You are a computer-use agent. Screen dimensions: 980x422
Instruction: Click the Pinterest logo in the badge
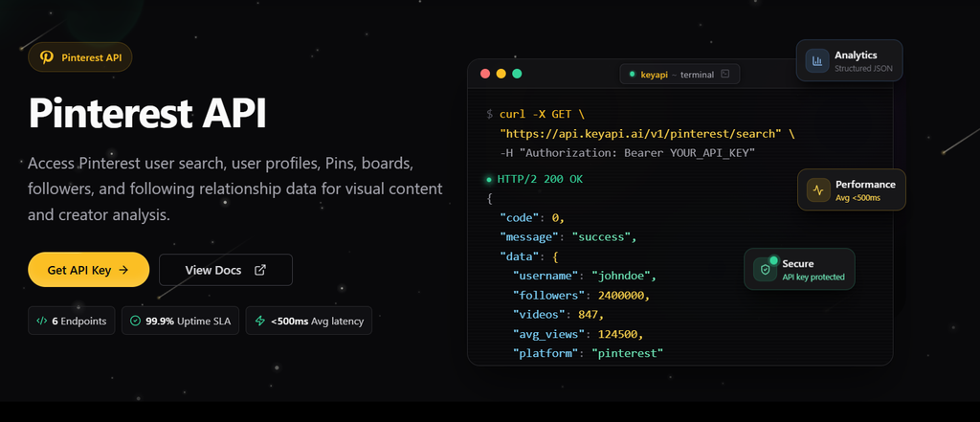pos(47,57)
